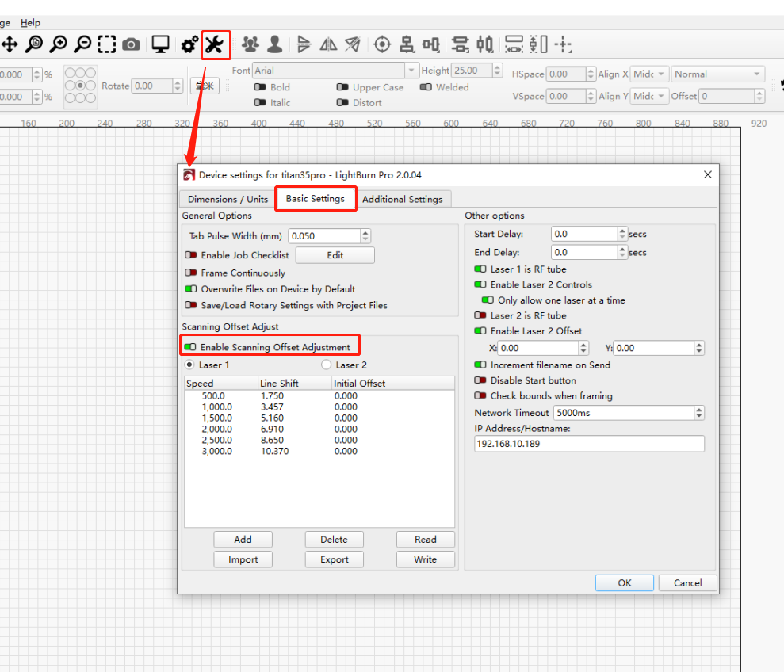Image resolution: width=784 pixels, height=672 pixels.
Task: Toggle Overwrite Files on Device by Default
Action: [190, 289]
